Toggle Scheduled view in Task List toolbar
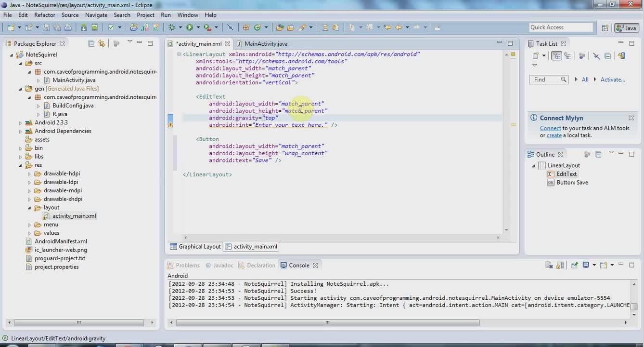This screenshot has width=644, height=347. 567,56
